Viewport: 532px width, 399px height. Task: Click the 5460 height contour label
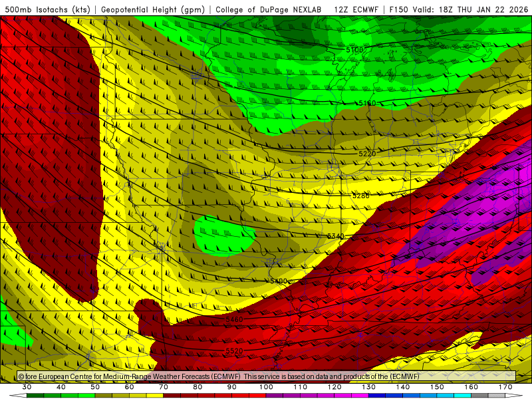[234, 319]
